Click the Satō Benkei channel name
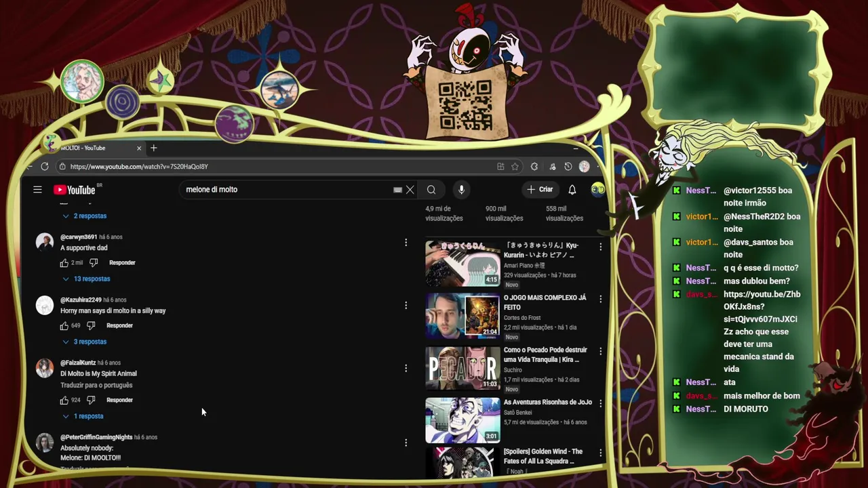The width and height of the screenshot is (868, 488). pyautogui.click(x=518, y=413)
